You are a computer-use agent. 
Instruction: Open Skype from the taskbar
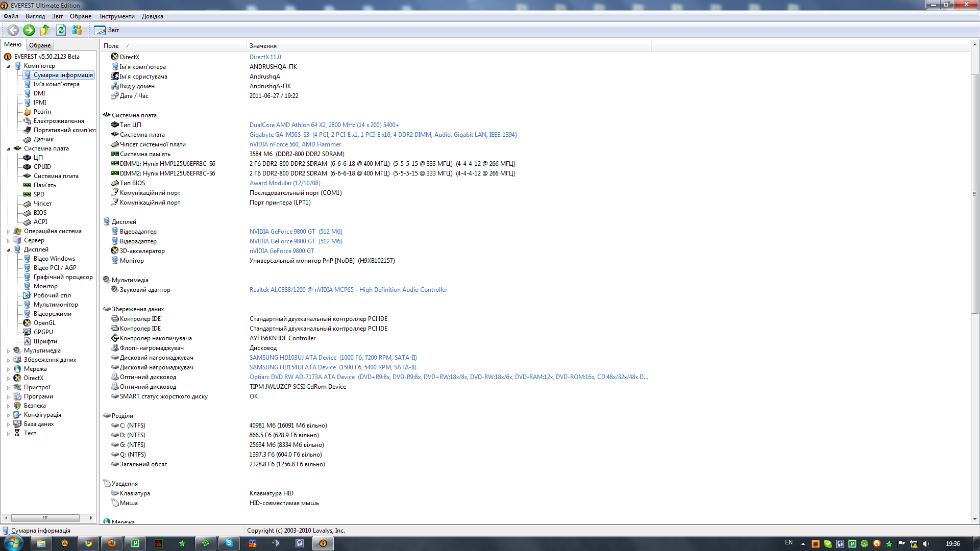(229, 543)
